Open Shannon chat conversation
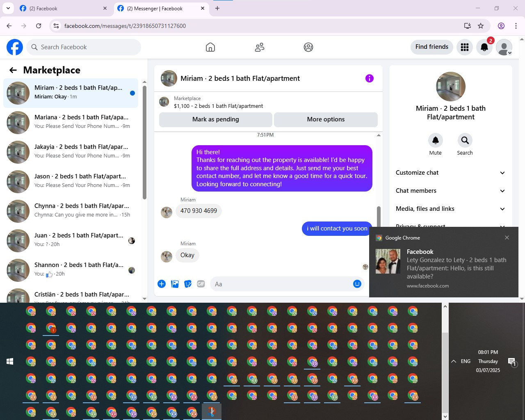 coord(71,270)
